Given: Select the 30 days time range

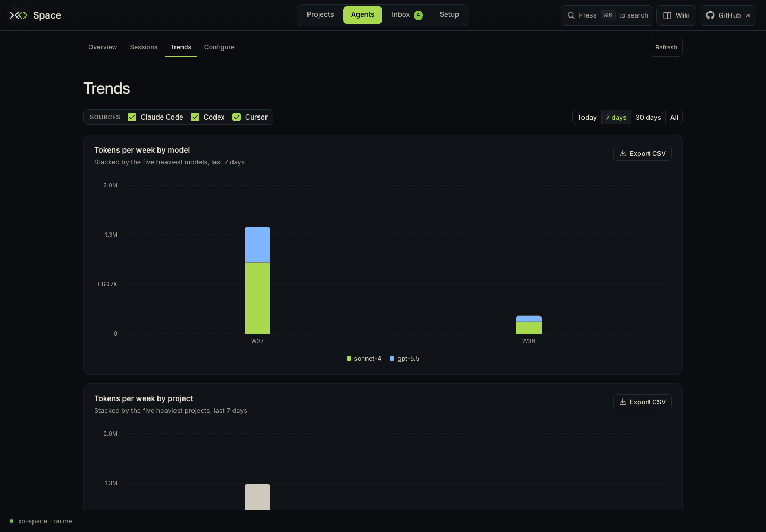Looking at the screenshot, I should [x=648, y=117].
